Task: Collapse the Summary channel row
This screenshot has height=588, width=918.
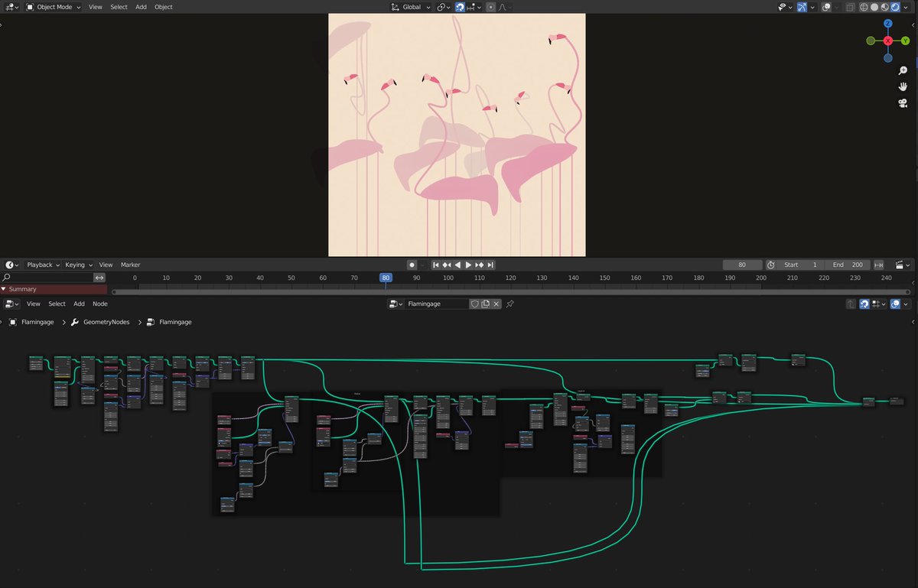Action: (5, 289)
